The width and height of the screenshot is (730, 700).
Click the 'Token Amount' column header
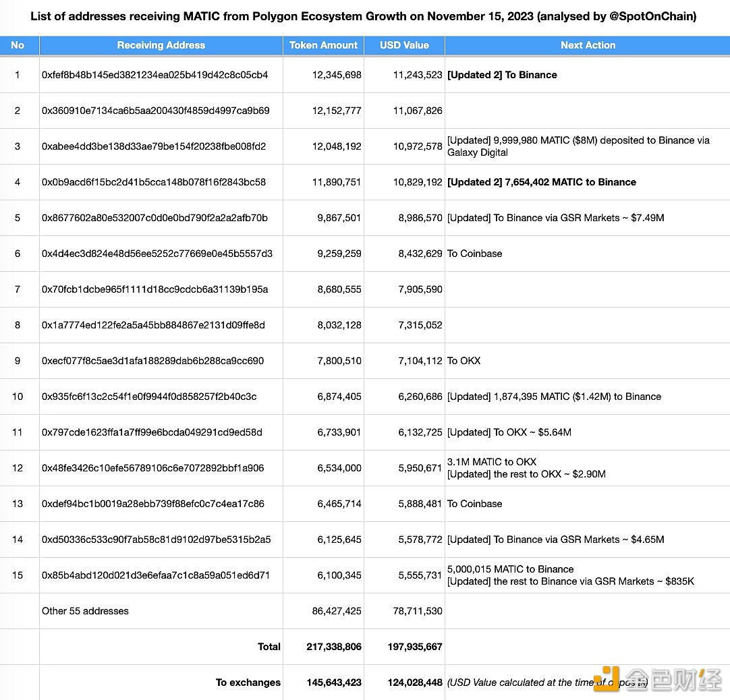[324, 45]
